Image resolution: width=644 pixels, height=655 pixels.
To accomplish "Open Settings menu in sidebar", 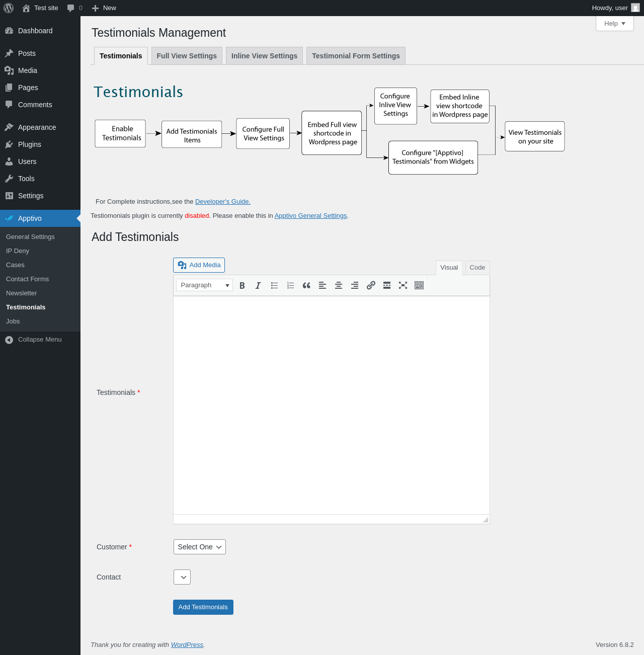I will tap(40, 196).
